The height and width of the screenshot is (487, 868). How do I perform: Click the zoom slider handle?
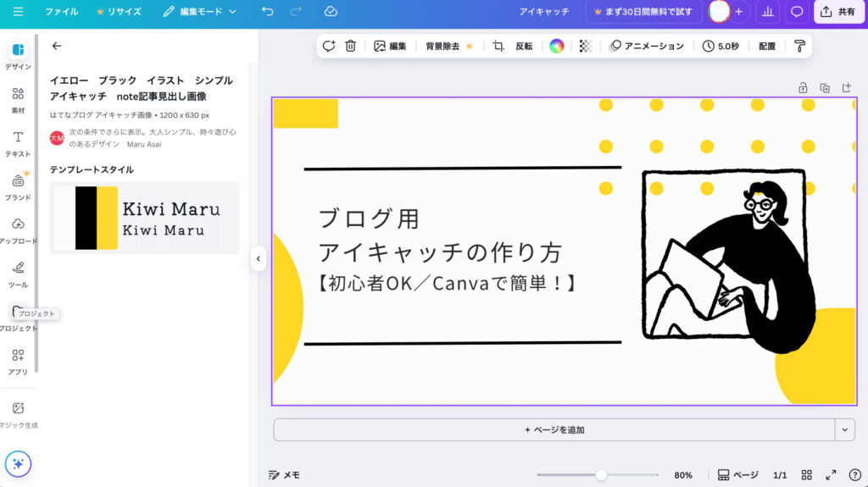[x=601, y=475]
